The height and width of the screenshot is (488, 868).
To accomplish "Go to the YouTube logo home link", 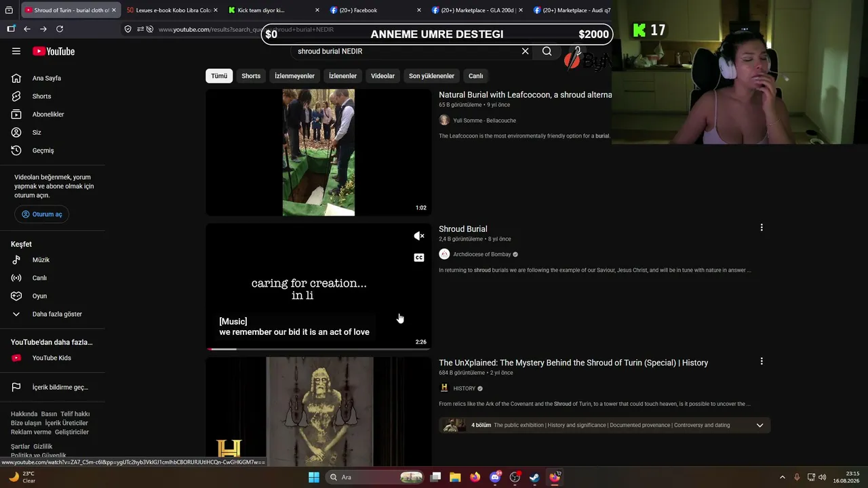I will click(x=54, y=52).
